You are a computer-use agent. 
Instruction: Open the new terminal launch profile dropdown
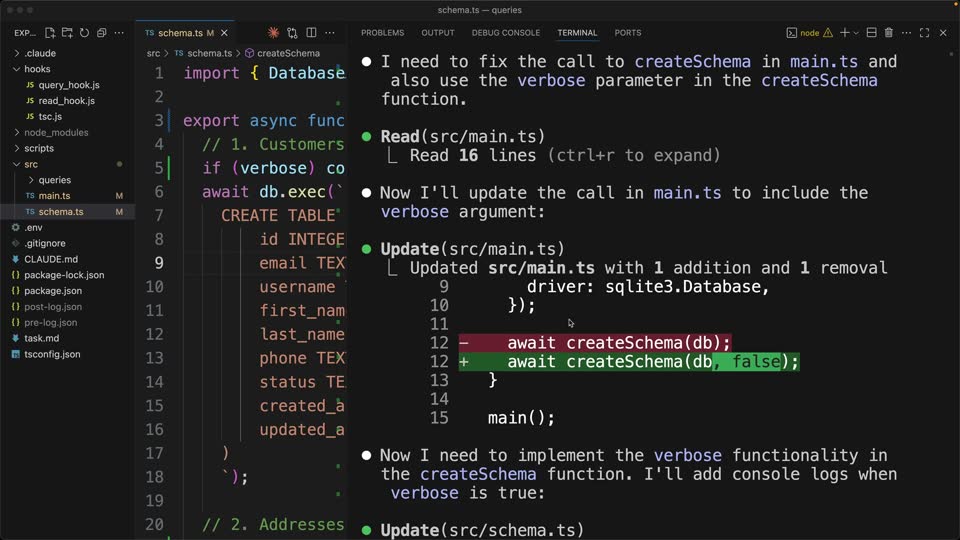(x=856, y=33)
